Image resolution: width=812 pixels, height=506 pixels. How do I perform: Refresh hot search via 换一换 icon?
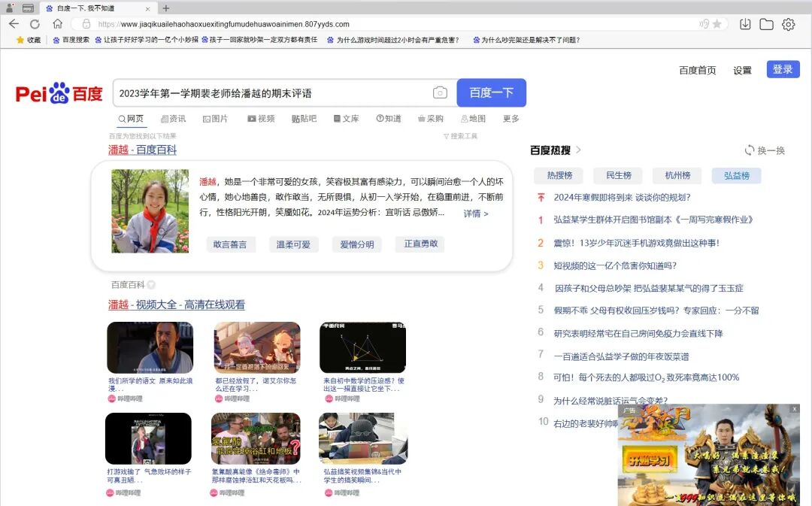point(750,150)
